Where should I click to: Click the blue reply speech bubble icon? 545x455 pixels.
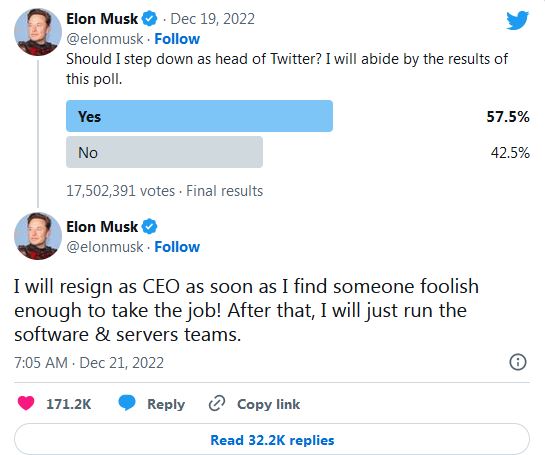click(127, 403)
